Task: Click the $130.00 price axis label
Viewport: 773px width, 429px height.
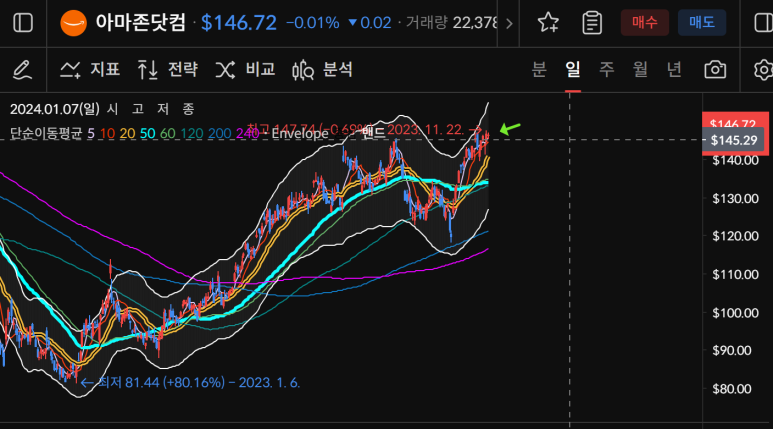Action: pyautogui.click(x=735, y=198)
